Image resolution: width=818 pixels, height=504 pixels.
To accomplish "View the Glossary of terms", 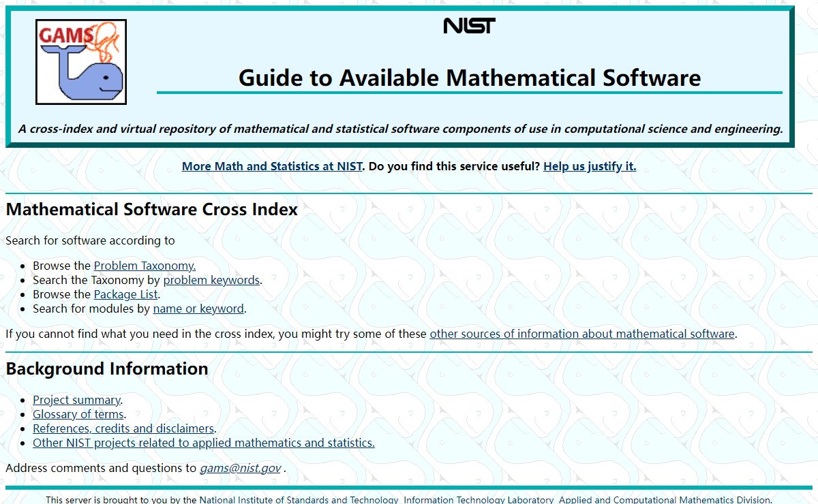I will pyautogui.click(x=78, y=414).
